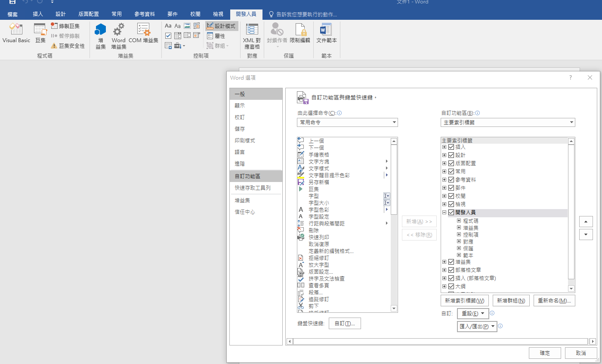Uncheck the 開發人員 tab checkbox
Screen dimensions: 602x364
(451, 213)
